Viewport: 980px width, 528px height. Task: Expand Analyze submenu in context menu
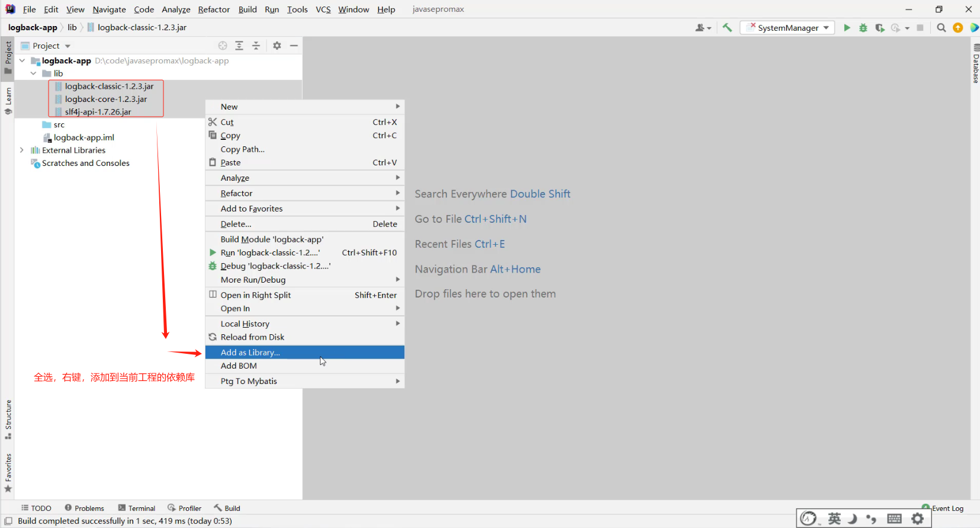click(x=304, y=178)
